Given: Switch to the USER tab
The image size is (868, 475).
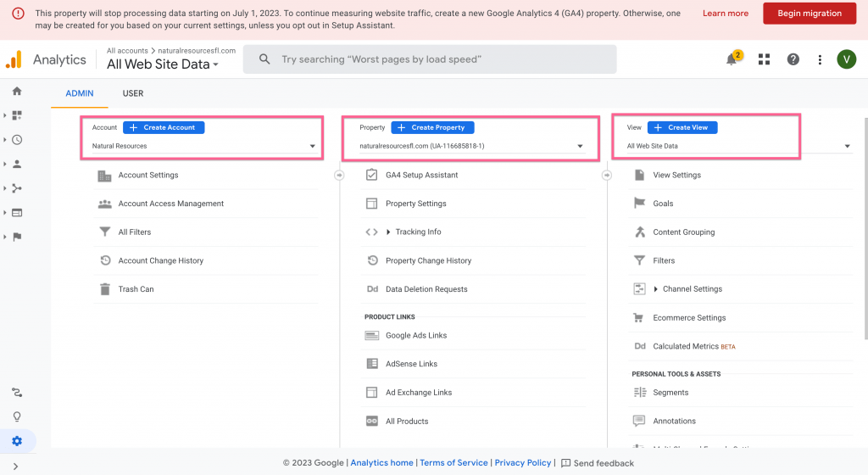Looking at the screenshot, I should [133, 93].
